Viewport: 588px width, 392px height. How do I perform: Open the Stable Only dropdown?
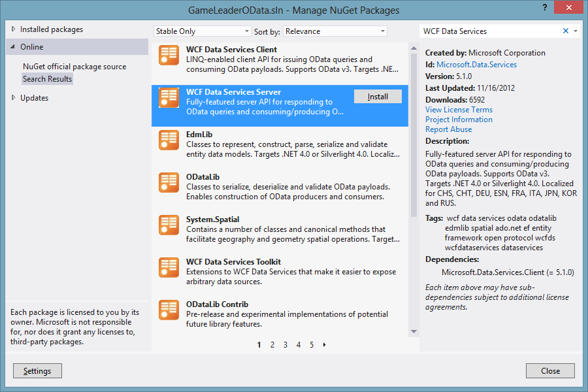pos(203,31)
